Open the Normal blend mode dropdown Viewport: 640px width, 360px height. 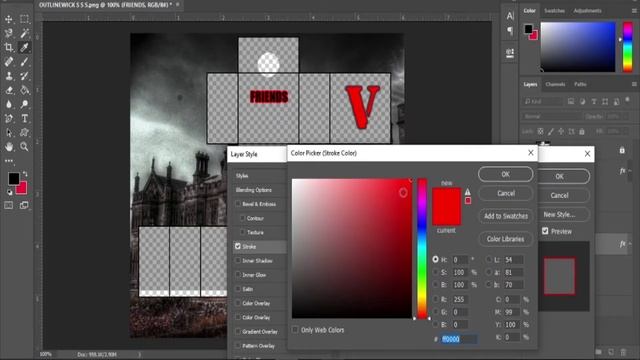click(x=552, y=116)
